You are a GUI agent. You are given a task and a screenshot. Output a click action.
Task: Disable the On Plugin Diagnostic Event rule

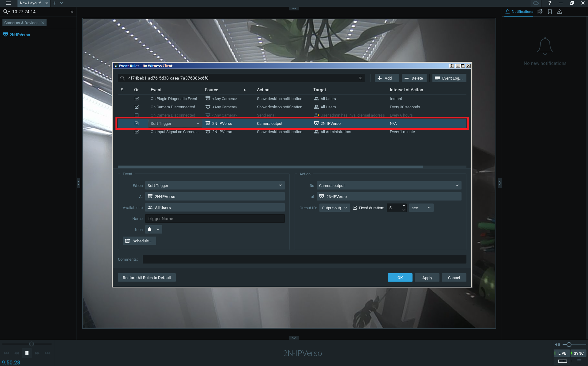[137, 99]
